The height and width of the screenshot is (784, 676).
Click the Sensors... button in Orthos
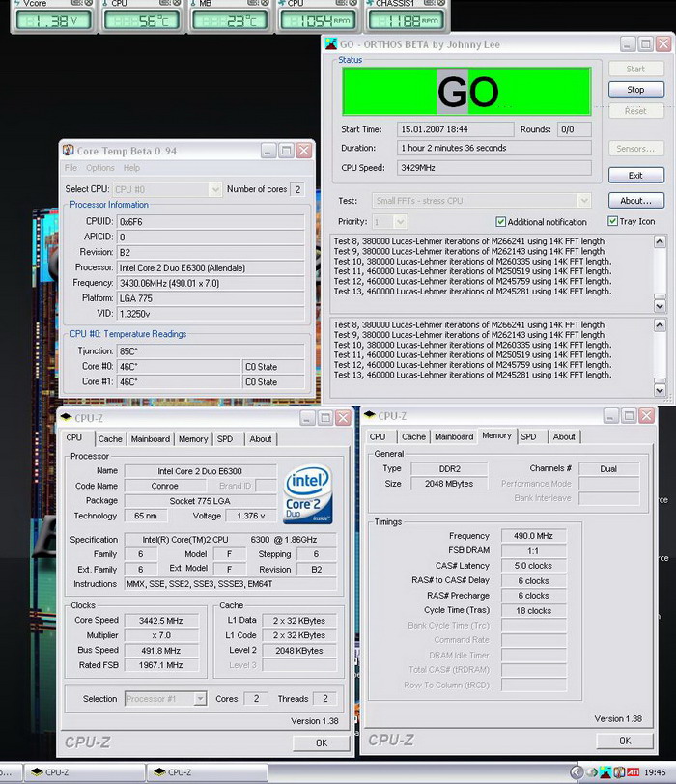tap(636, 149)
